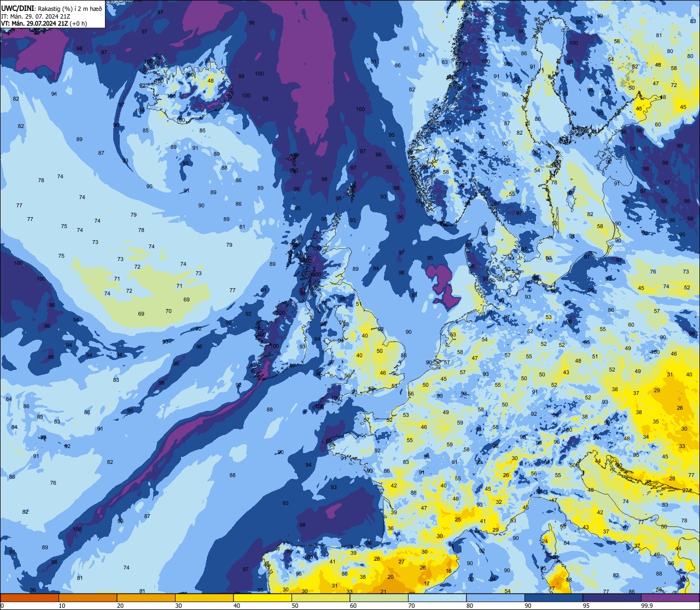The image size is (700, 610).
Task: Click the humidity value '16' on the map
Action: pyautogui.click(x=449, y=571)
